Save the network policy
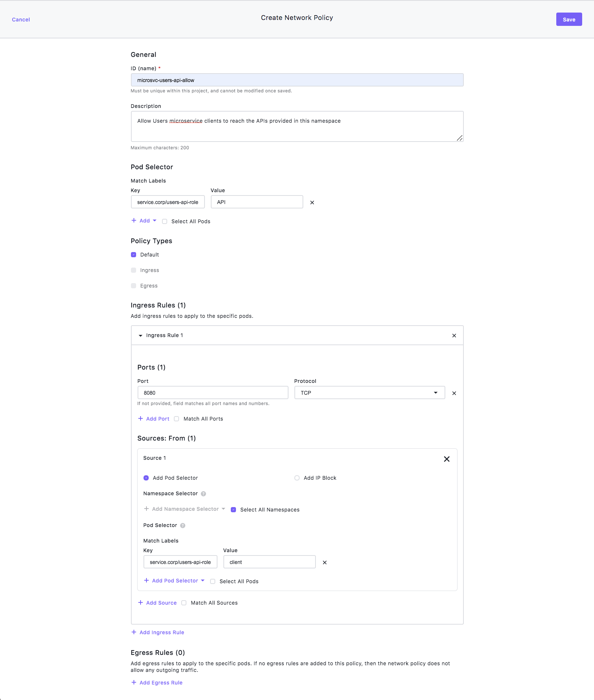 [569, 19]
